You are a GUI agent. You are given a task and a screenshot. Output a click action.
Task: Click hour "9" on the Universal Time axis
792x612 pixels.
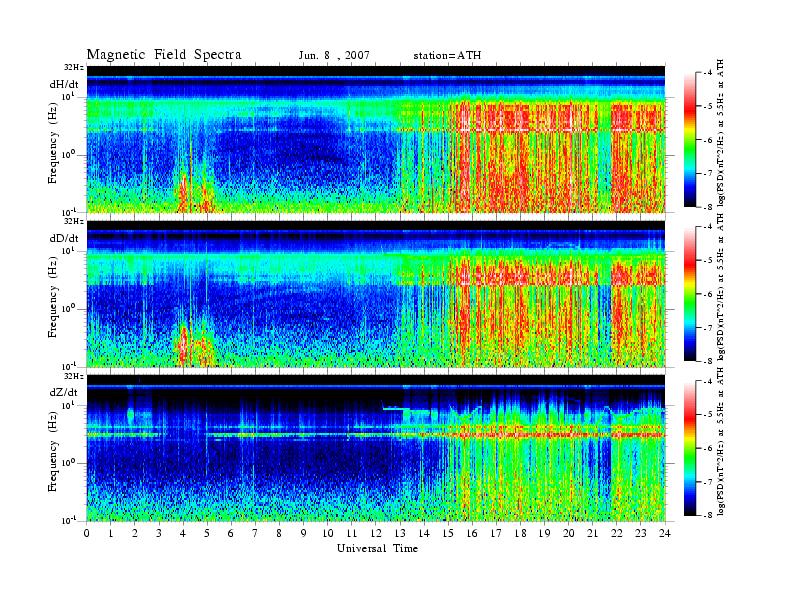point(304,533)
